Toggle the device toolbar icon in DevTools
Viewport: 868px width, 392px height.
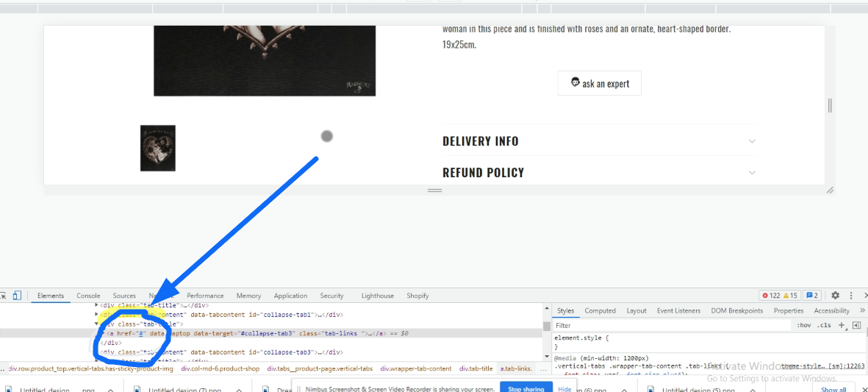tap(17, 296)
